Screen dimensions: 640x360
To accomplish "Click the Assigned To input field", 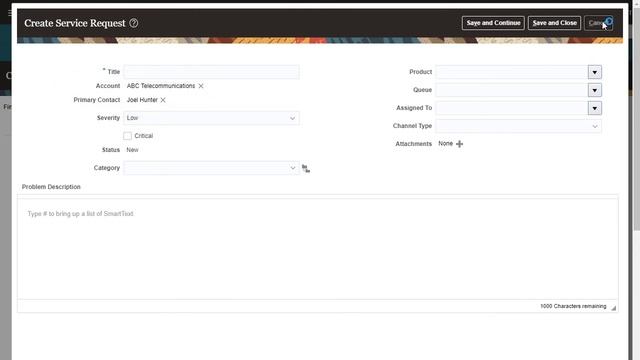I will point(511,108).
